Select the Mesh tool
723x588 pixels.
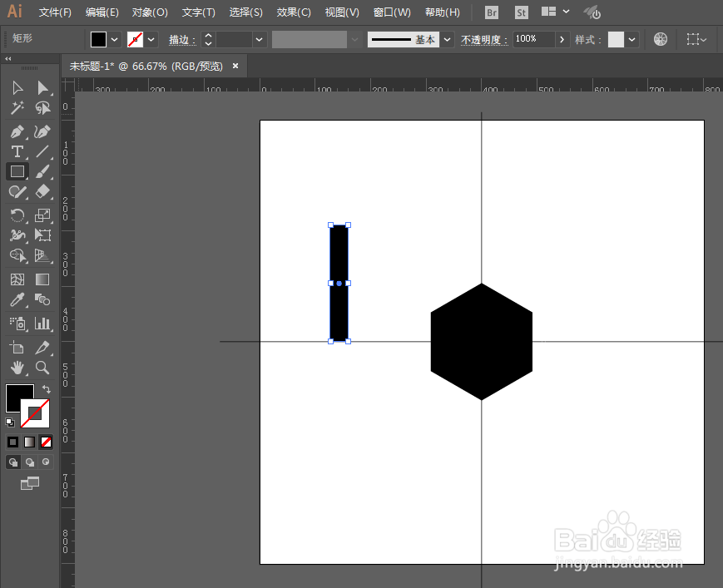pyautogui.click(x=17, y=279)
